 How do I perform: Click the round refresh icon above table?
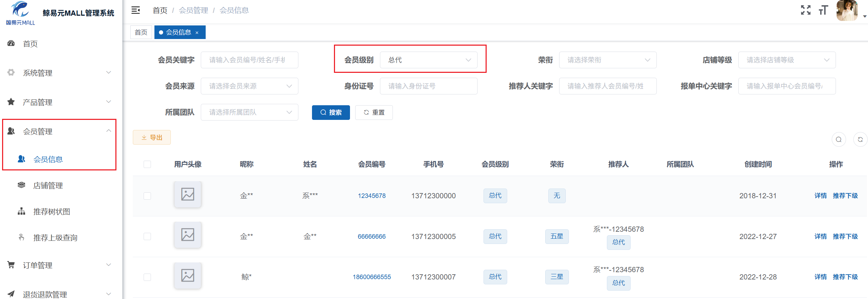(x=860, y=140)
